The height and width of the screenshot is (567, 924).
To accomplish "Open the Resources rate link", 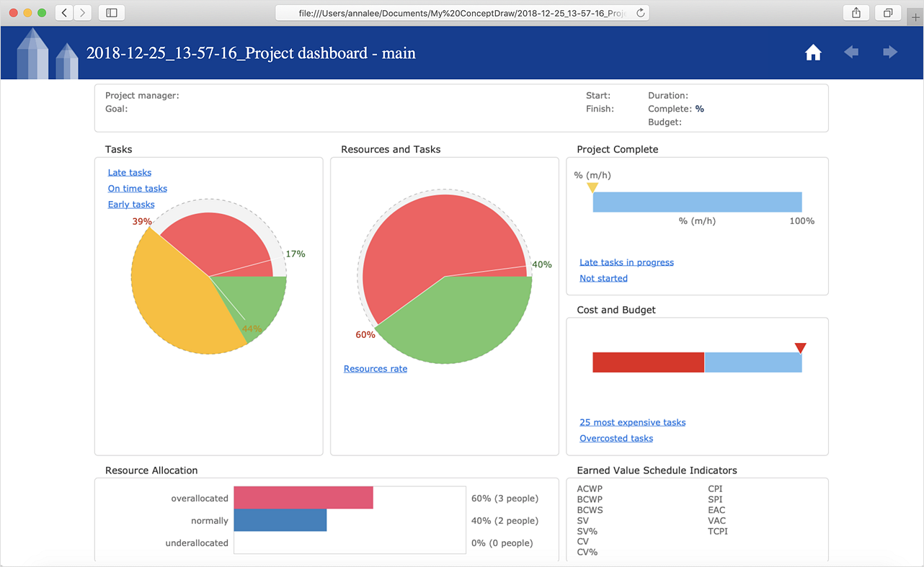I will point(376,369).
